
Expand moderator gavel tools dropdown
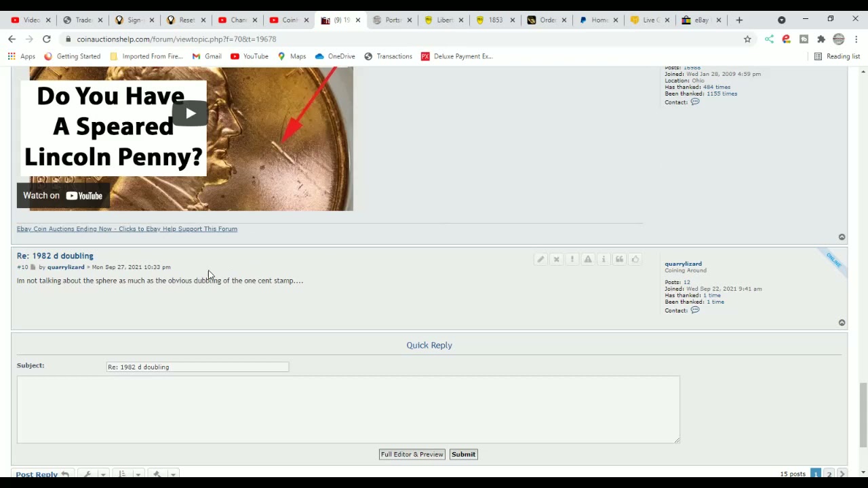click(163, 474)
